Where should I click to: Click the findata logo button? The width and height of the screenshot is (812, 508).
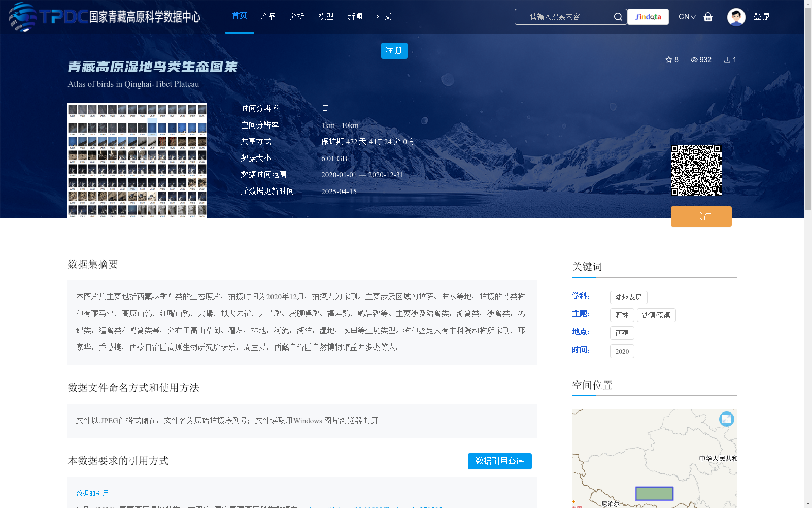point(648,16)
